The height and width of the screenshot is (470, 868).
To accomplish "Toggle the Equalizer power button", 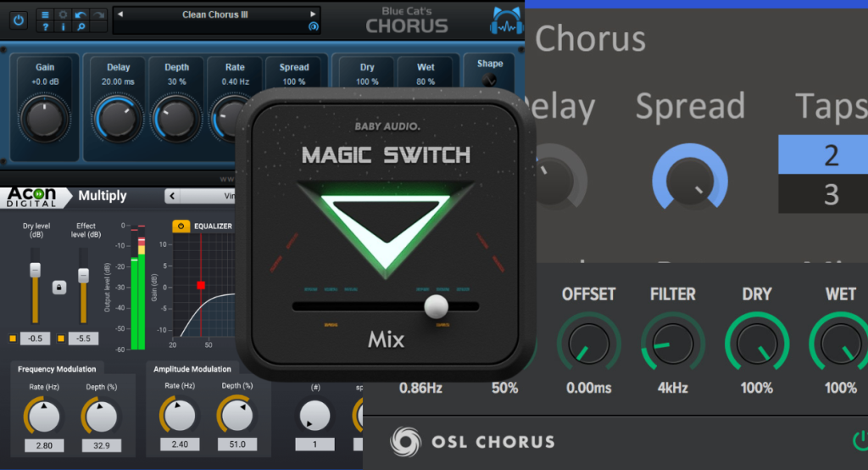I will (x=180, y=227).
